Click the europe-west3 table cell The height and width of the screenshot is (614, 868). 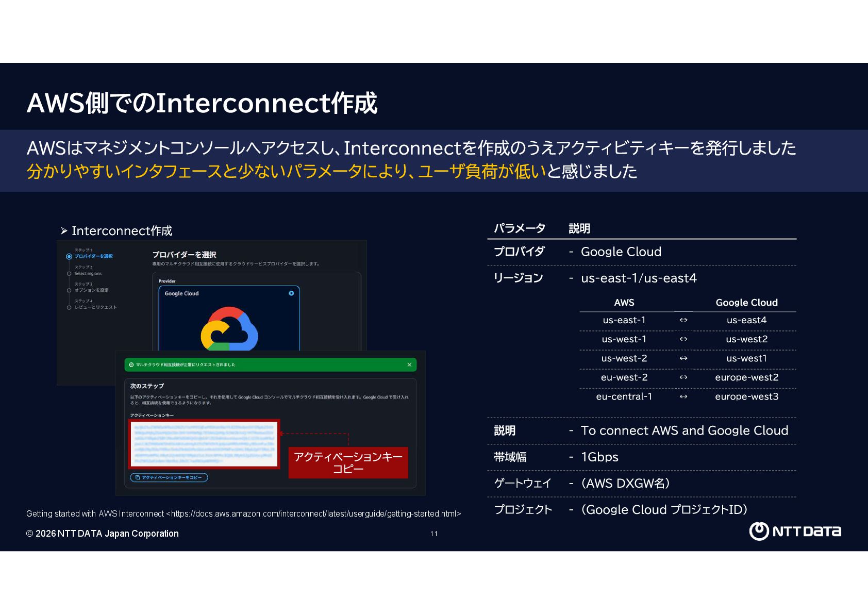click(x=747, y=396)
